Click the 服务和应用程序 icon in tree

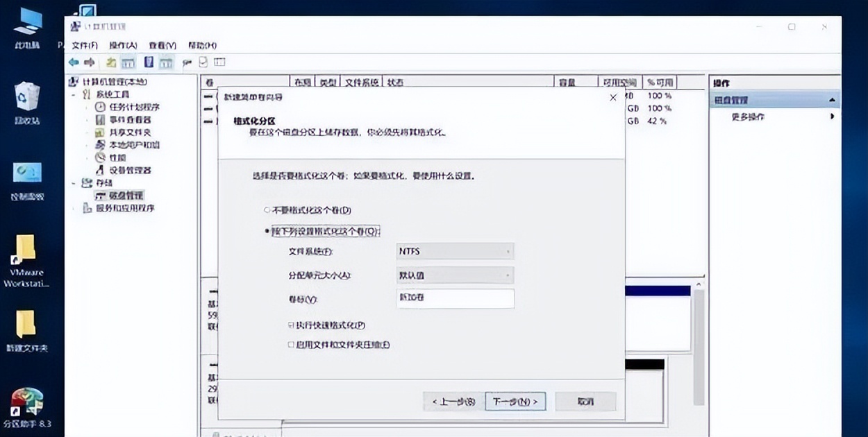(87, 208)
